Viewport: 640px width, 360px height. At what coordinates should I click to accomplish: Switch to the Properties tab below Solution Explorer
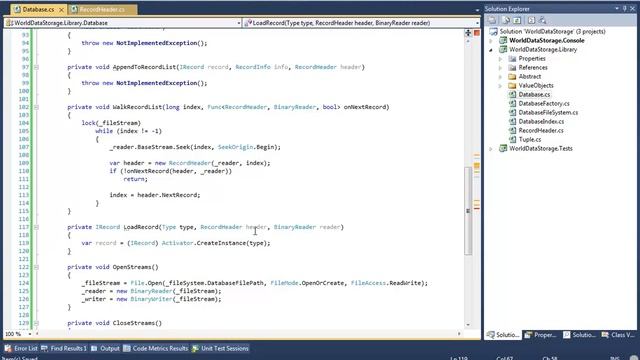point(540,335)
